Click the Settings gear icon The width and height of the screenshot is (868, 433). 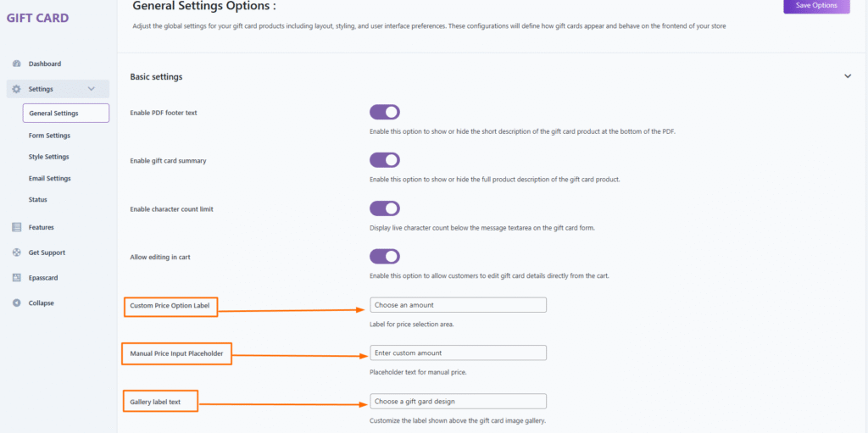pyautogui.click(x=17, y=89)
